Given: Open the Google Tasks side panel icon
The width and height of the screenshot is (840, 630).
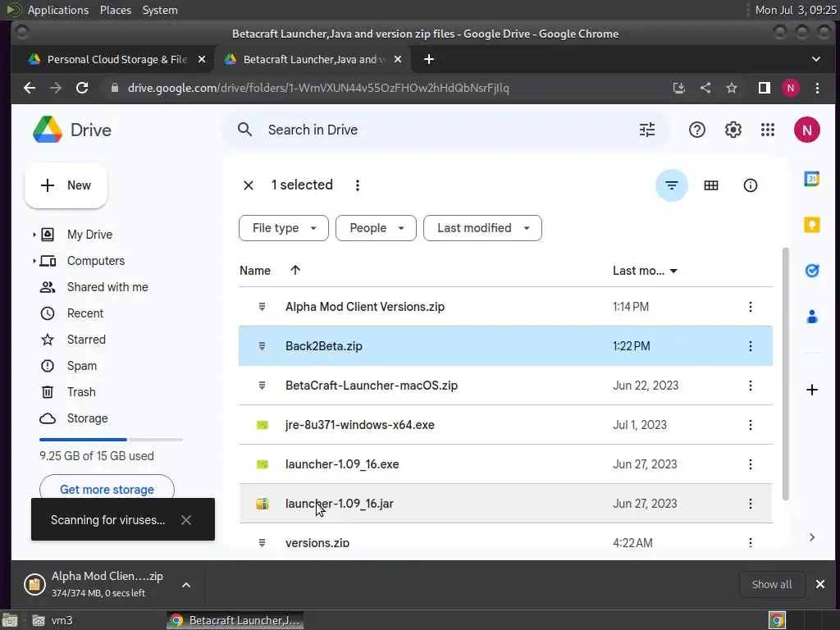Looking at the screenshot, I should click(x=811, y=271).
